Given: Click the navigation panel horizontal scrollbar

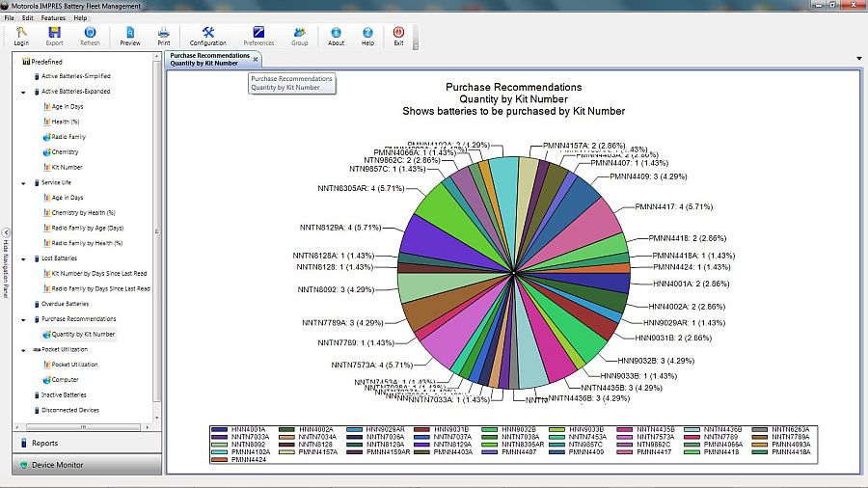Looking at the screenshot, I should 83,427.
